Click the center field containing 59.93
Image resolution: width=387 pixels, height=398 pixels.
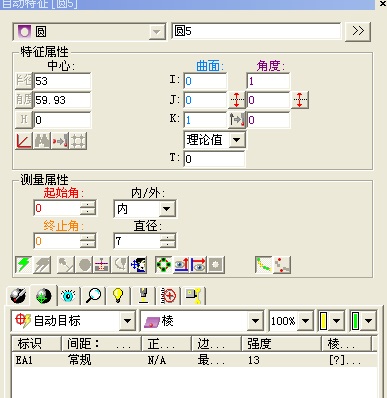point(62,100)
